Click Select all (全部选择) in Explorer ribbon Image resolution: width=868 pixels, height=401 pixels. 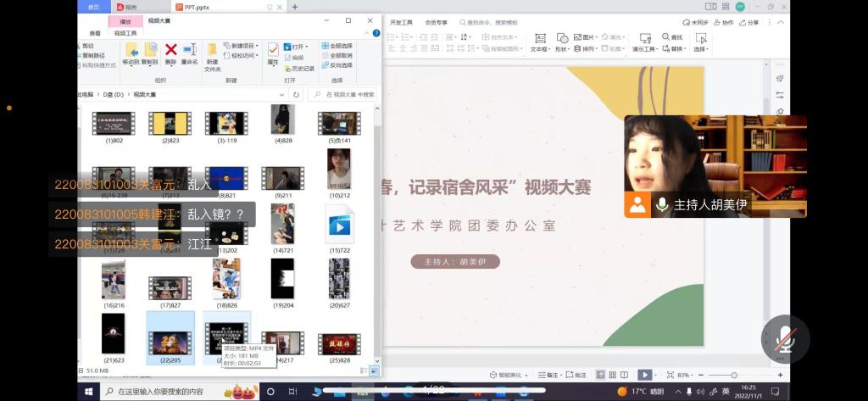point(337,46)
